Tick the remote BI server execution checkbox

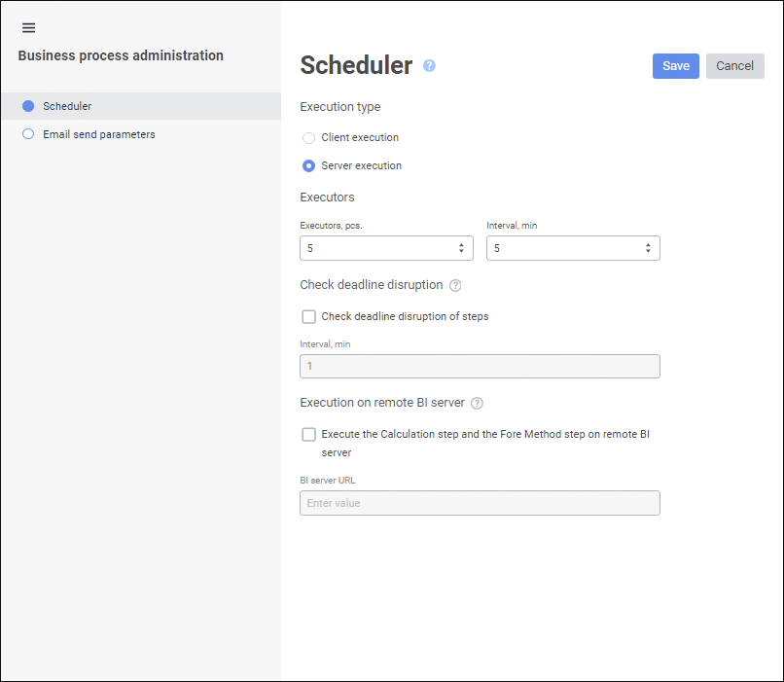click(x=309, y=435)
